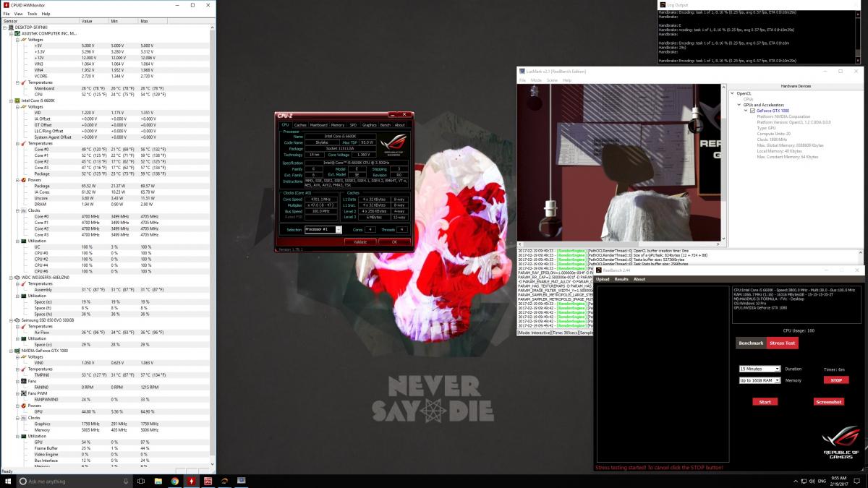Click the Voltages icon under ASUSTeK node
This screenshot has width=868, height=488.
(x=23, y=40)
